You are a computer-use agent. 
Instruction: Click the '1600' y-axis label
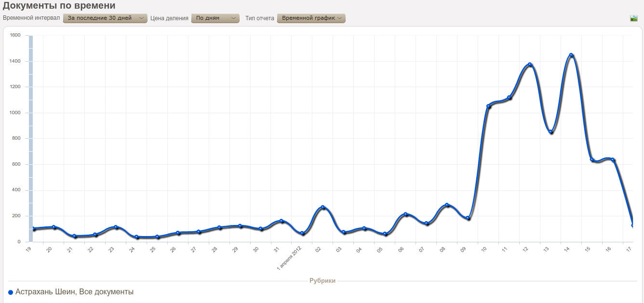[x=14, y=35]
